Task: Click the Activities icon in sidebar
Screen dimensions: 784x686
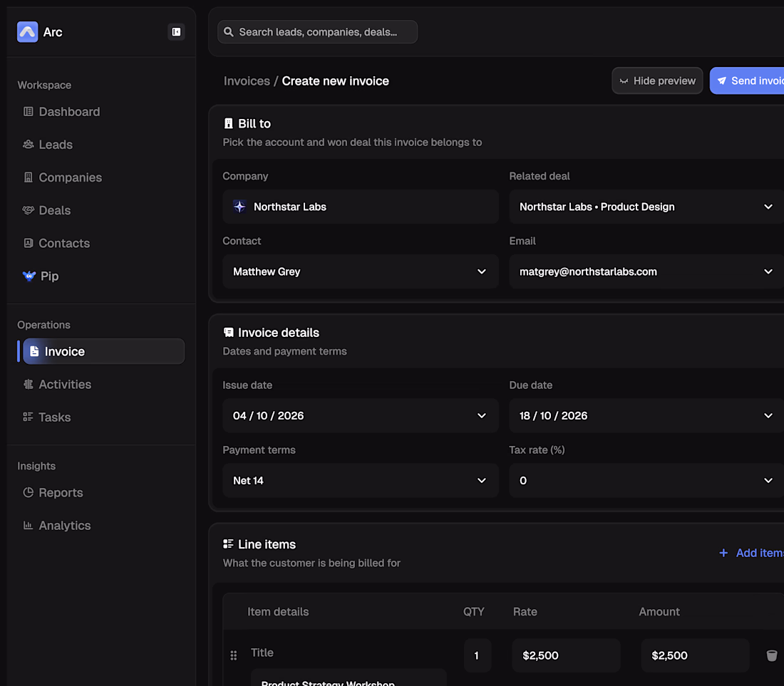Action: 29,384
